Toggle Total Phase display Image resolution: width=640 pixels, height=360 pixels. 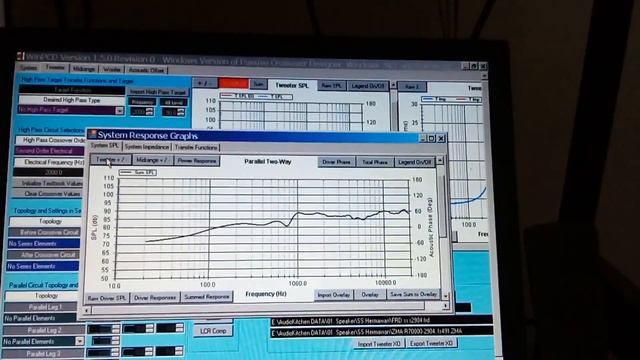[x=375, y=162]
